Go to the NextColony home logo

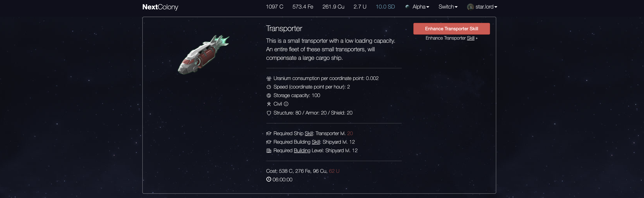160,7
